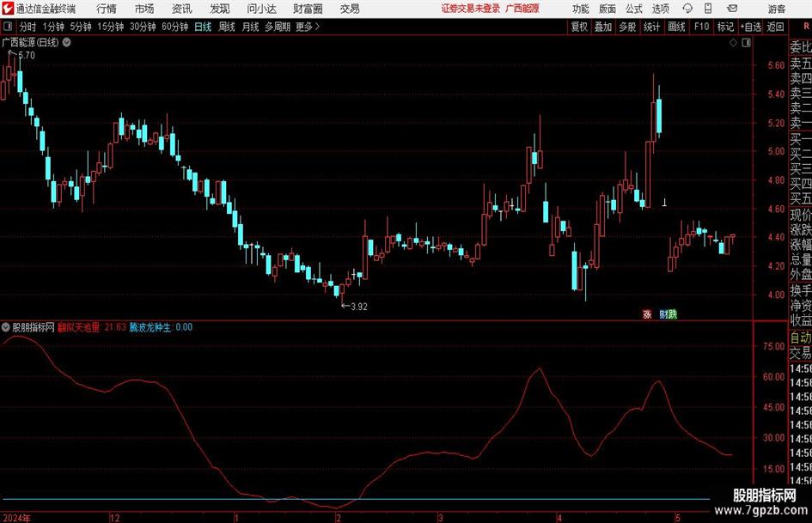Click 证券交易未登录 login link

point(471,9)
